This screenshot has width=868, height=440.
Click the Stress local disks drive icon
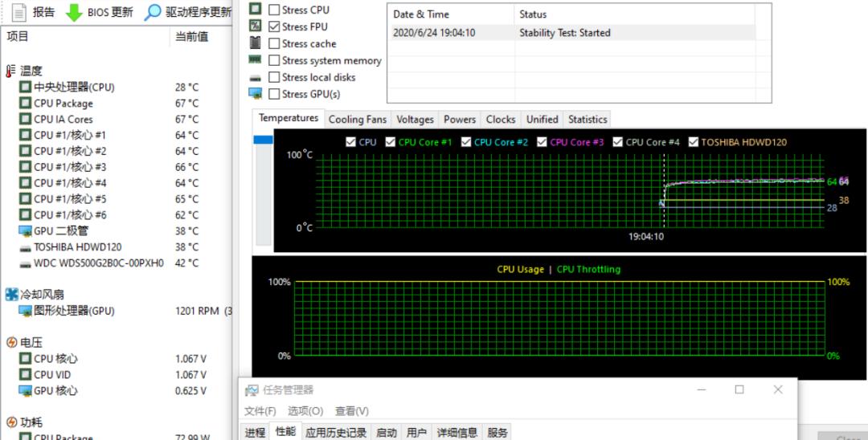[256, 78]
